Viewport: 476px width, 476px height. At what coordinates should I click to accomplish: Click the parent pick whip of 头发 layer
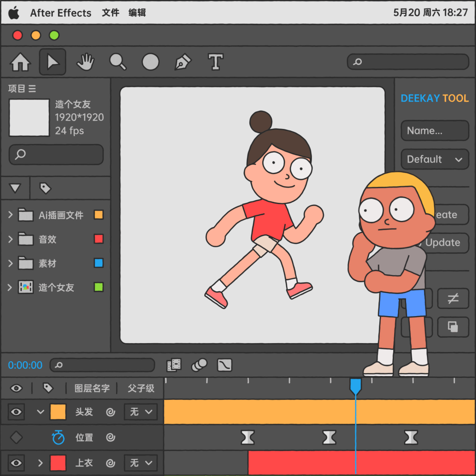110,412
